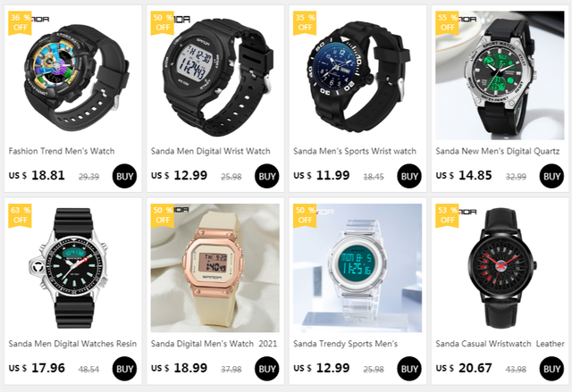This screenshot has height=392, width=572.
Task: Open the black leather wheel-dial watch image
Action: (x=500, y=268)
